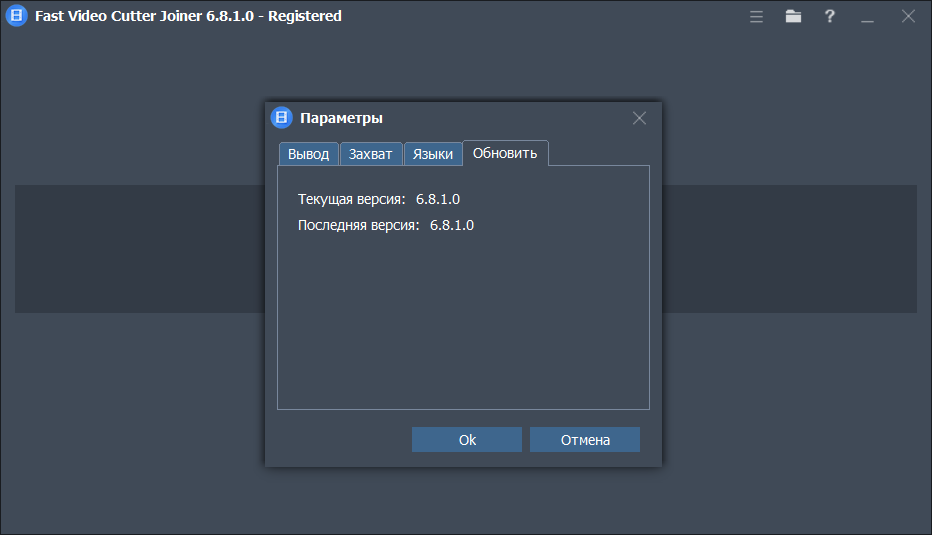Click the latest version number 6.8.1.0
The width and height of the screenshot is (932, 535).
click(x=452, y=225)
